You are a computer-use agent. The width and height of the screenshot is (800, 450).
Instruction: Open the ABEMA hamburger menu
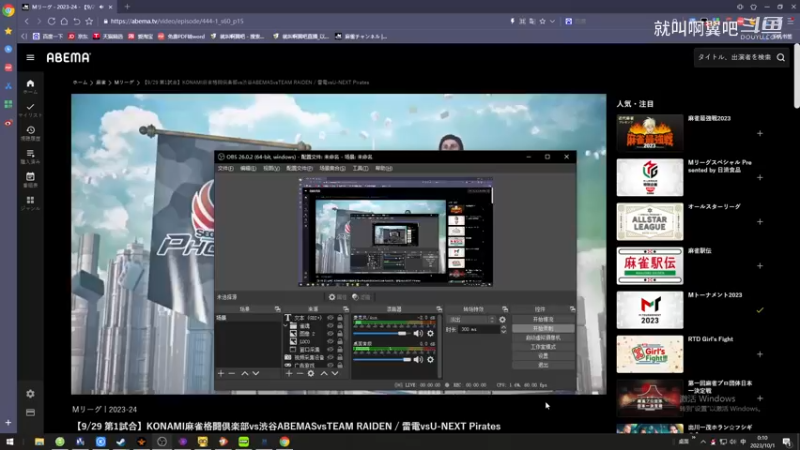tap(30, 58)
